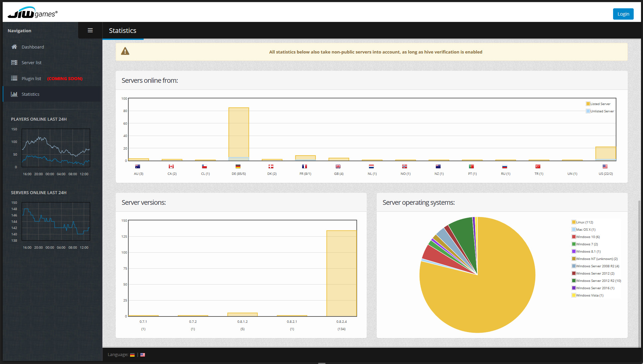
Task: Click the JIW games logo
Action: coord(33,13)
